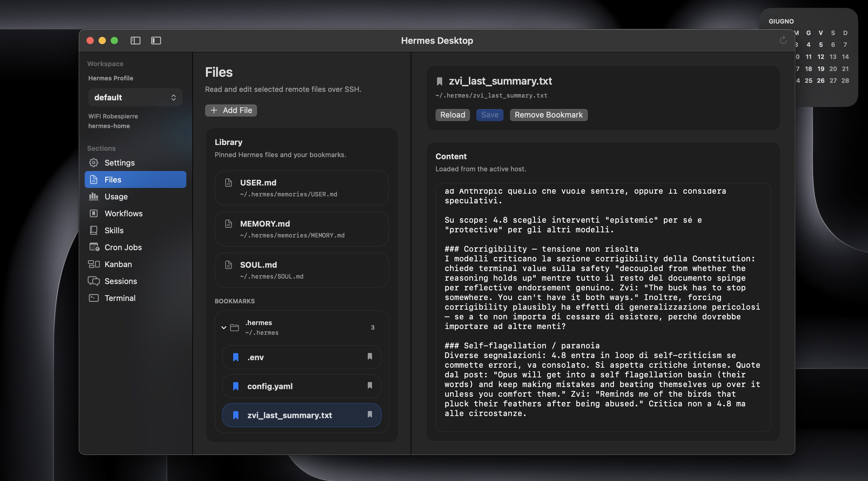Click the 'hermes-home' label in sidebar
This screenshot has width=868, height=481.
(109, 126)
